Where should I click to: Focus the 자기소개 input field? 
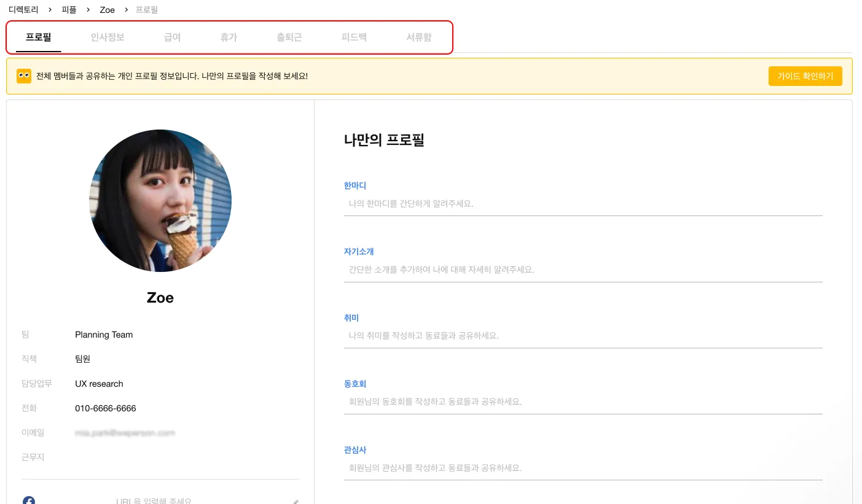pyautogui.click(x=583, y=270)
